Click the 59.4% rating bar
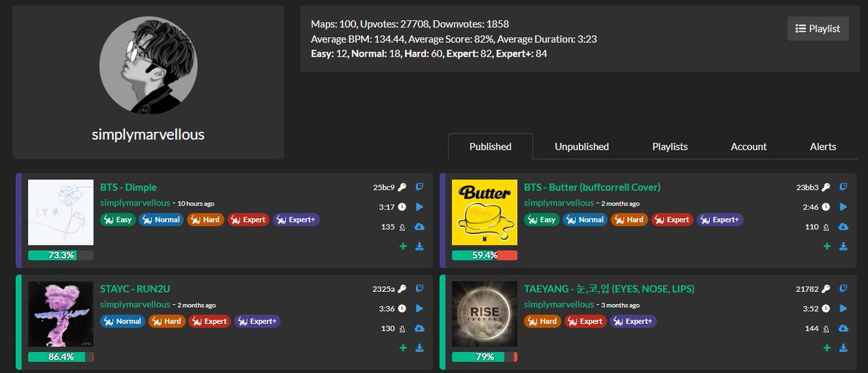868x373 pixels. click(x=485, y=255)
